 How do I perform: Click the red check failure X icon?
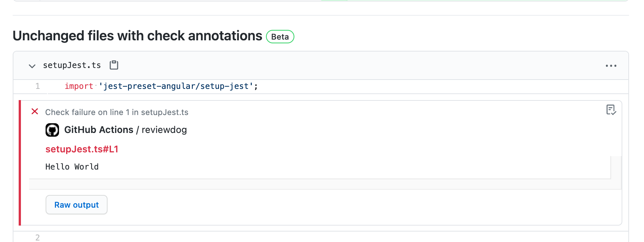[35, 111]
